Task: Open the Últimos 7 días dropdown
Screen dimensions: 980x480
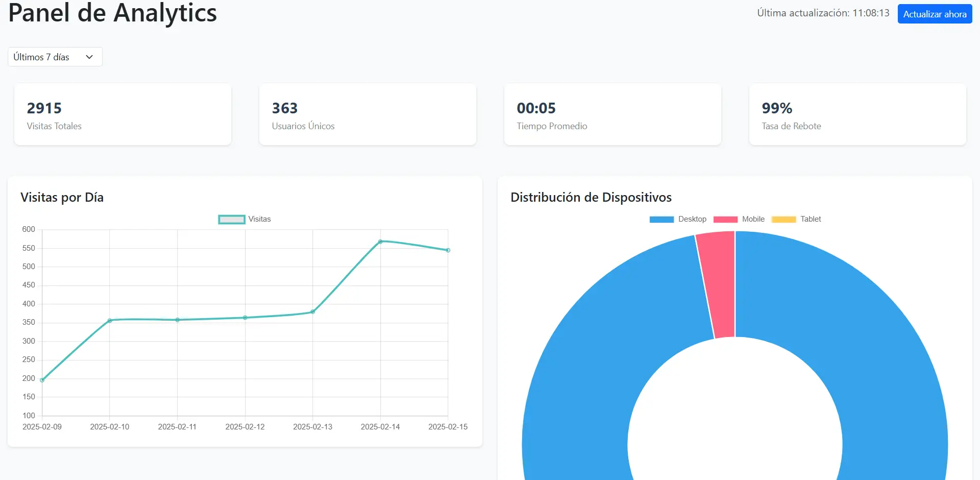Action: [x=55, y=57]
